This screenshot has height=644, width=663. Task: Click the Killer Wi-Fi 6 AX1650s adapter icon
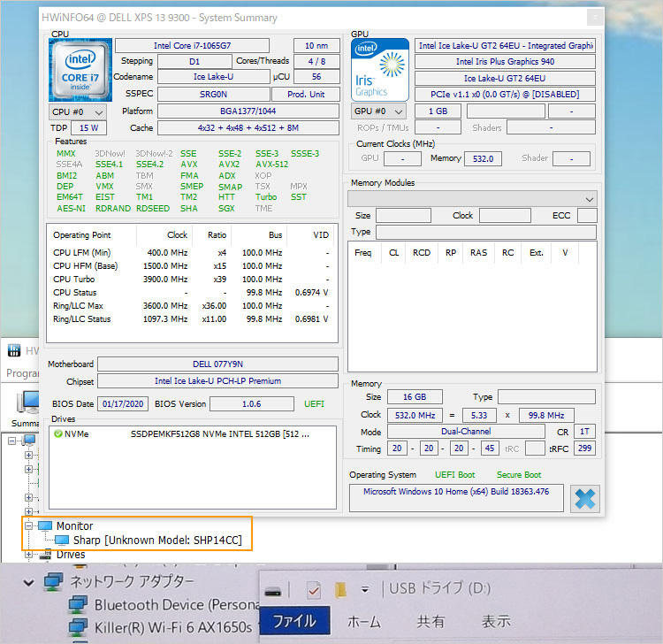pyautogui.click(x=78, y=627)
